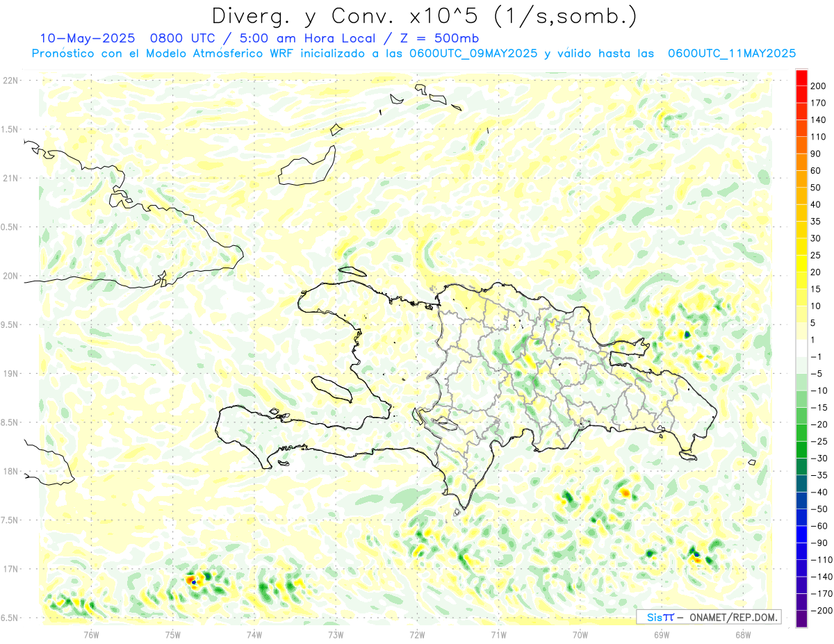834x644 pixels.
Task: Click the 'ONAMET/REP.DOM.' credit label
Action: (x=734, y=618)
